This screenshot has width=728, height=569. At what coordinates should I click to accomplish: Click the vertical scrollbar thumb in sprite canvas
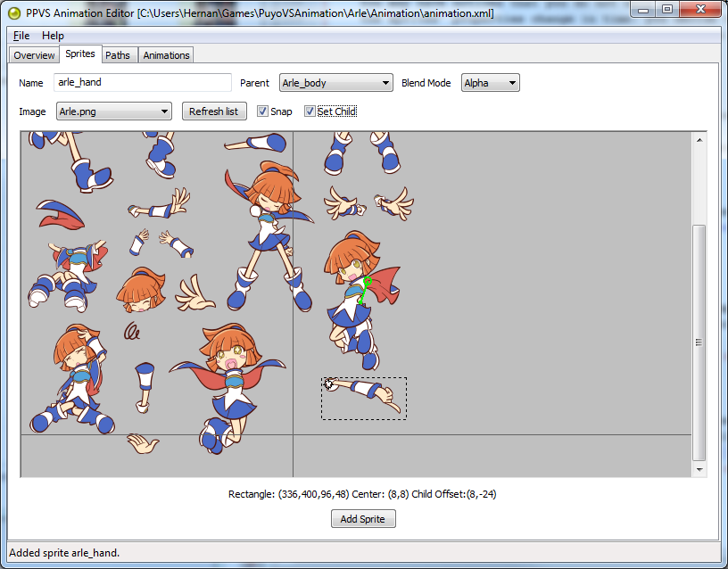tap(699, 343)
